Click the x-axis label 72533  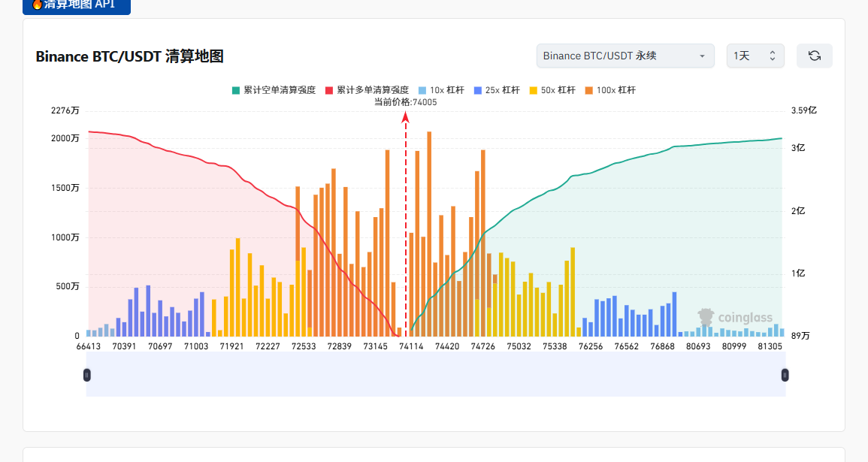(x=304, y=346)
